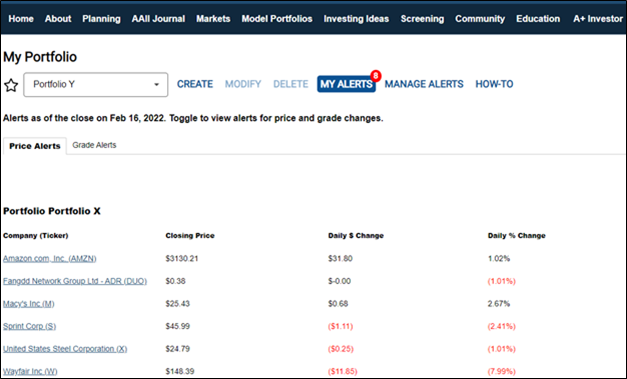Switch to the Price Alerts tab
This screenshot has height=379, width=627.
(x=35, y=146)
